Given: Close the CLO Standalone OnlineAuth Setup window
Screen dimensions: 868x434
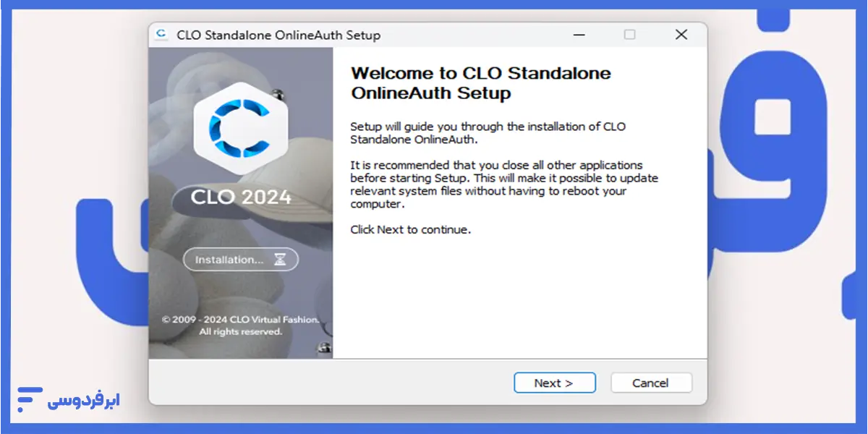Looking at the screenshot, I should coord(681,35).
